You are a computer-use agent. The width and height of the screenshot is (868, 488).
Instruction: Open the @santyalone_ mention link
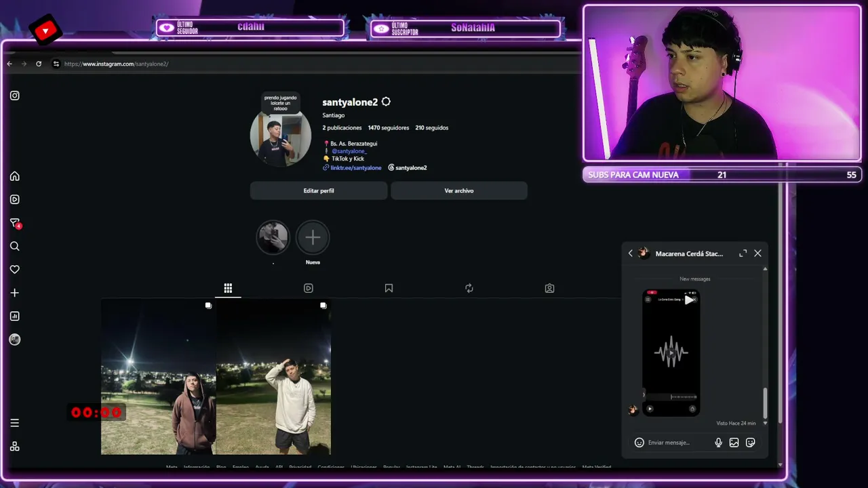349,151
